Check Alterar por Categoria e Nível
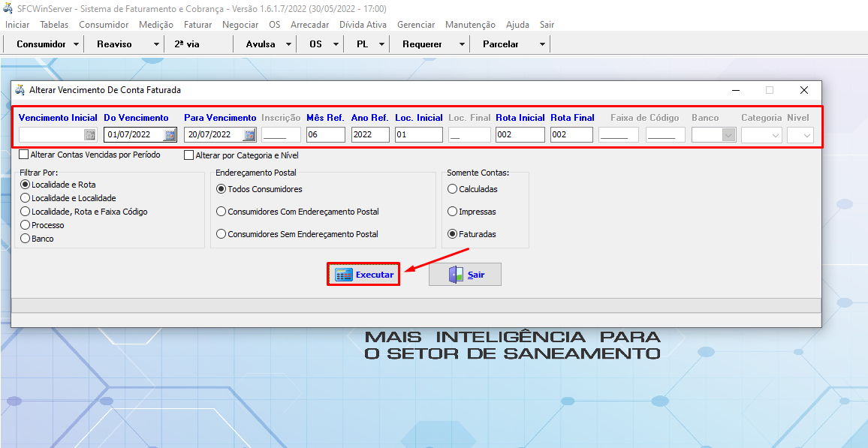Screen dimensions: 868x448 tap(189, 155)
